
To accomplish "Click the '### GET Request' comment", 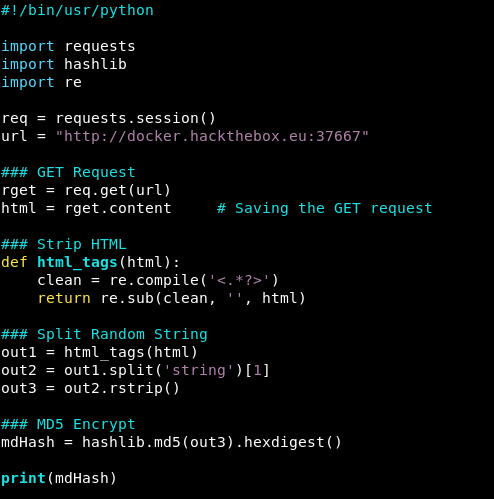I will [68, 172].
